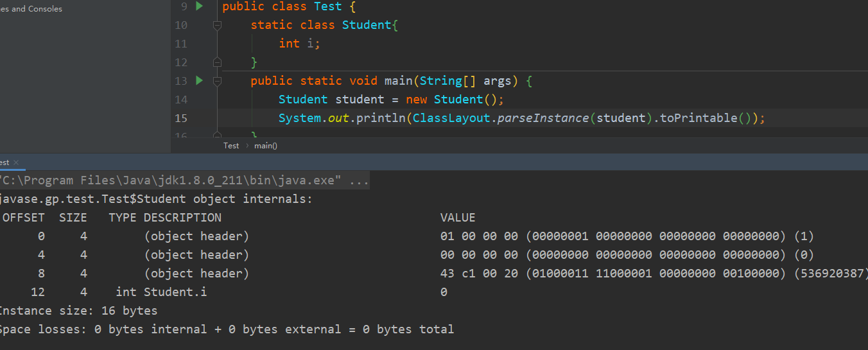This screenshot has width=868, height=350.
Task: Click the java.exe command line in the console
Action: [184, 180]
